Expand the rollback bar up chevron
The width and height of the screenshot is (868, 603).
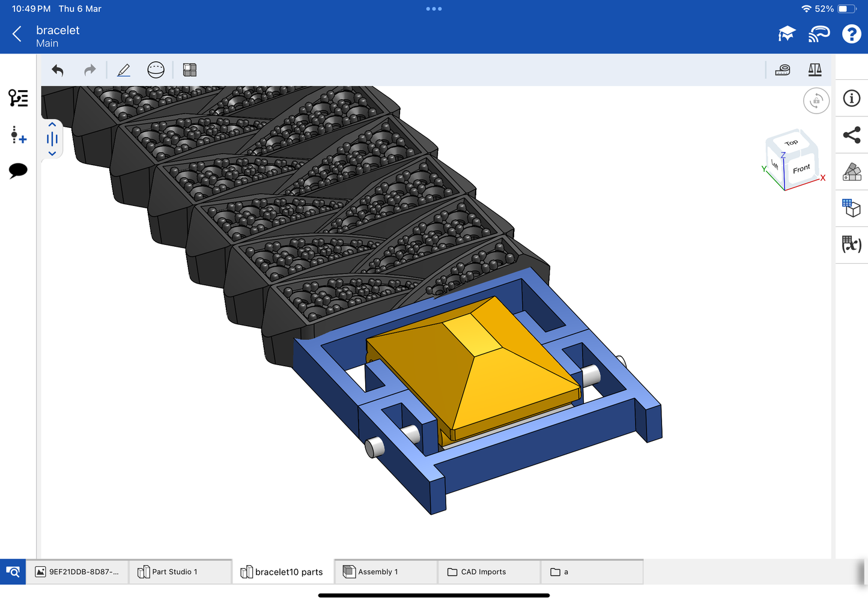[x=52, y=125]
